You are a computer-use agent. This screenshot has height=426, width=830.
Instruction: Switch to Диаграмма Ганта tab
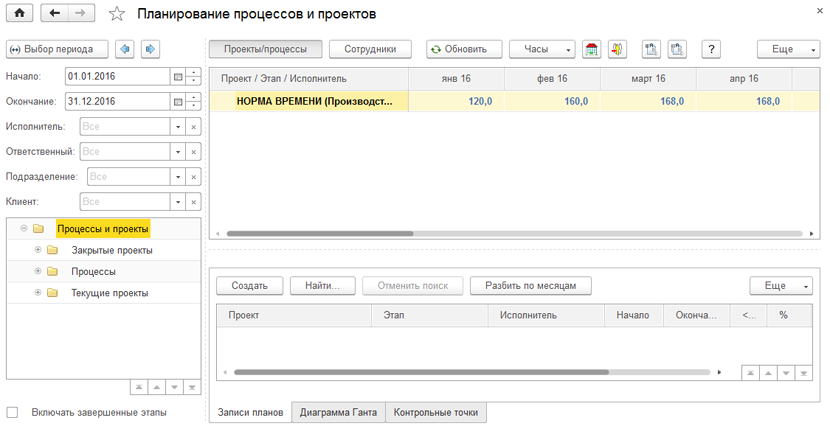(338, 412)
